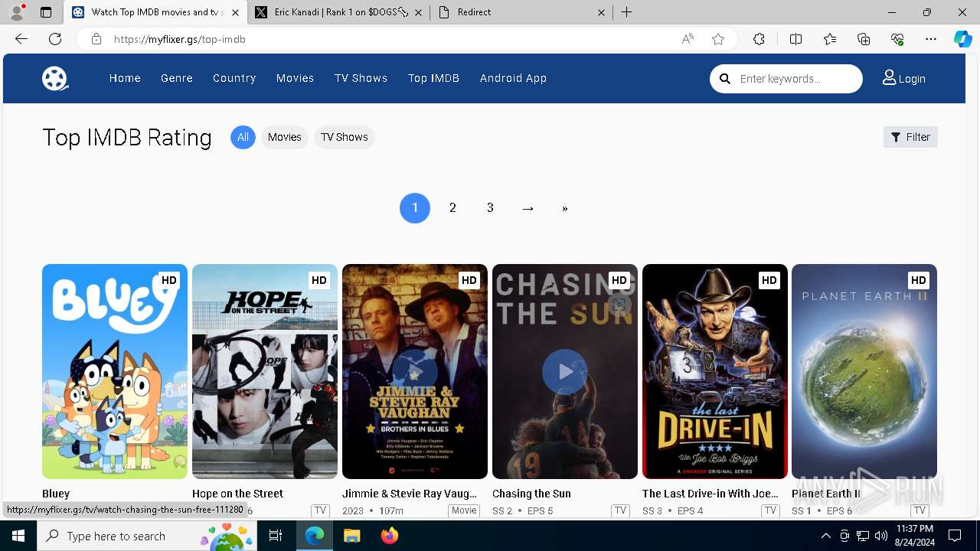Viewport: 980px width, 551px height.
Task: Open Collections
Action: tap(864, 39)
